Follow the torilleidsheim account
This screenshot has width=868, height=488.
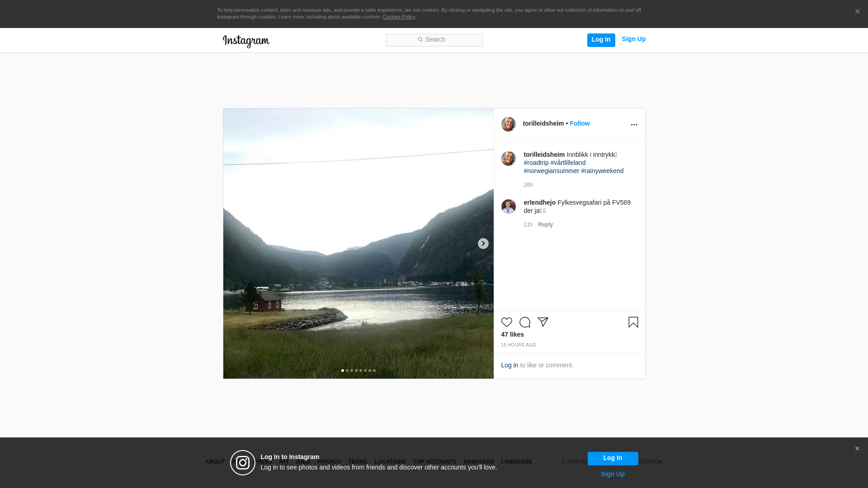[x=580, y=123]
